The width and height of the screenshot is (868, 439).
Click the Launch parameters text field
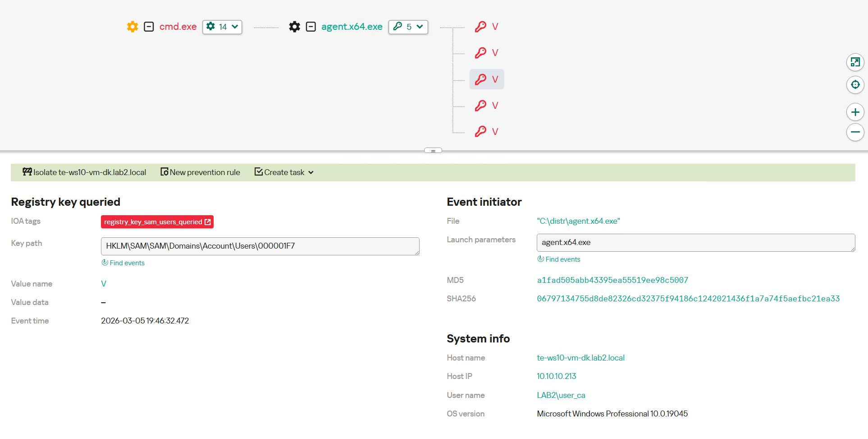click(695, 243)
